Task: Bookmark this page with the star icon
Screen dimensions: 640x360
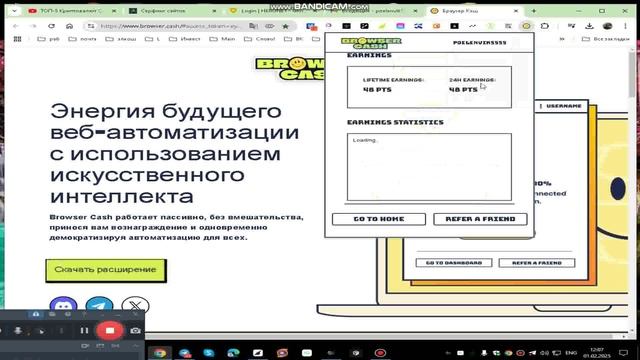Action: pos(286,26)
